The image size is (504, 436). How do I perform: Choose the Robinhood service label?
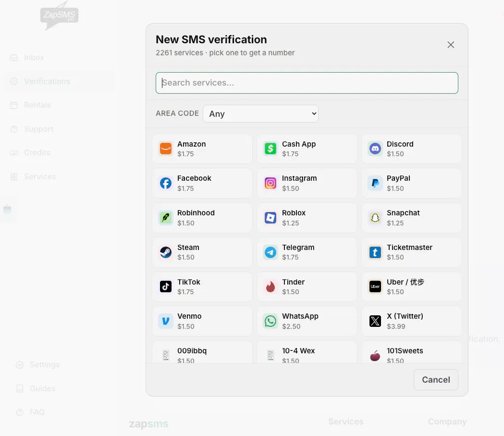click(196, 213)
